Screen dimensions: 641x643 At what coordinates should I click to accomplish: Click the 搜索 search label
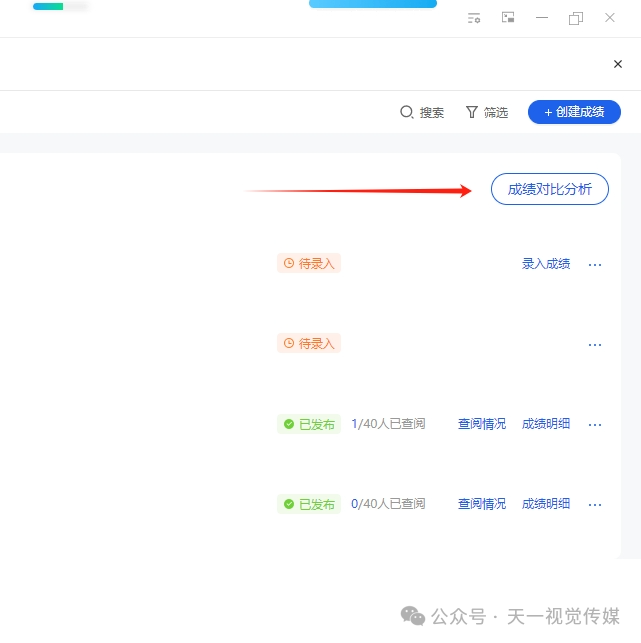(x=431, y=112)
